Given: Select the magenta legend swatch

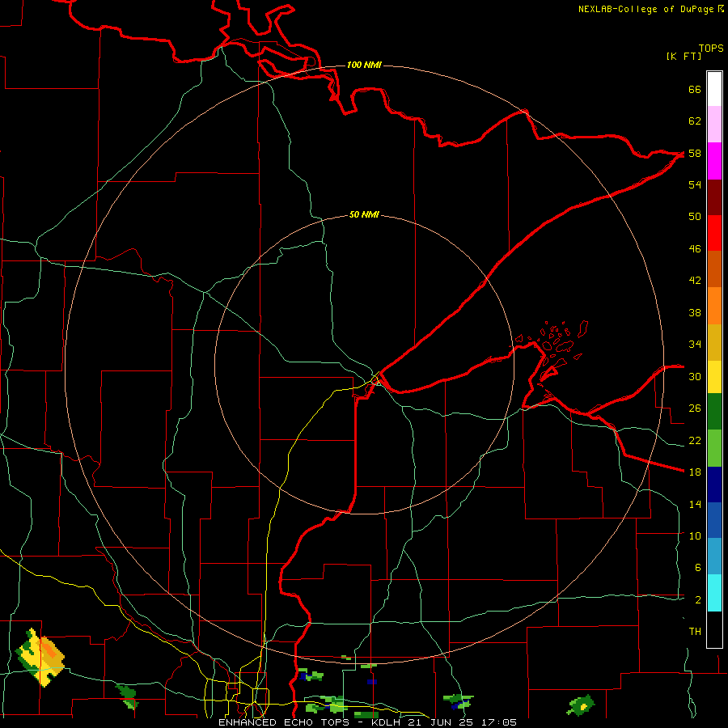Looking at the screenshot, I should (x=714, y=161).
